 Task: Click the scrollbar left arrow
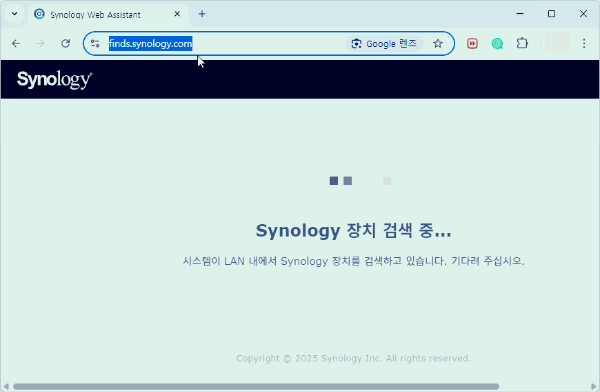(x=5, y=386)
